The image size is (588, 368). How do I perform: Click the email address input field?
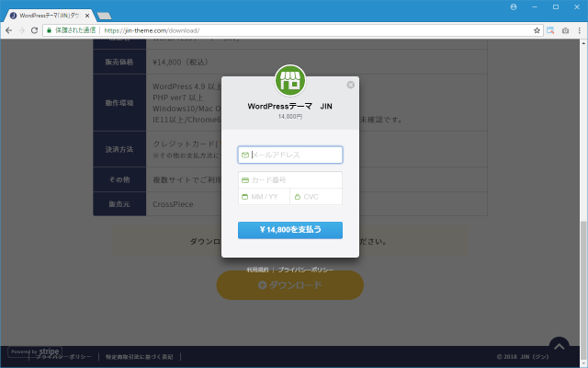point(290,155)
